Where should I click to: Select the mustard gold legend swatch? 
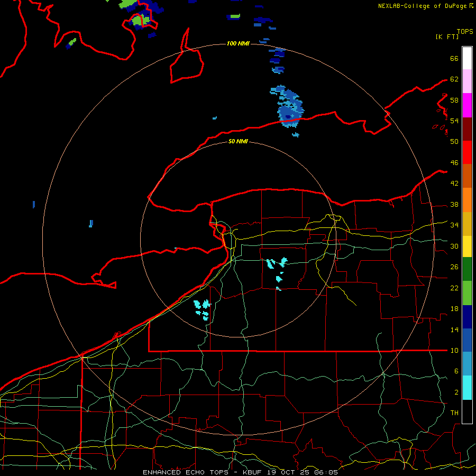click(x=467, y=224)
